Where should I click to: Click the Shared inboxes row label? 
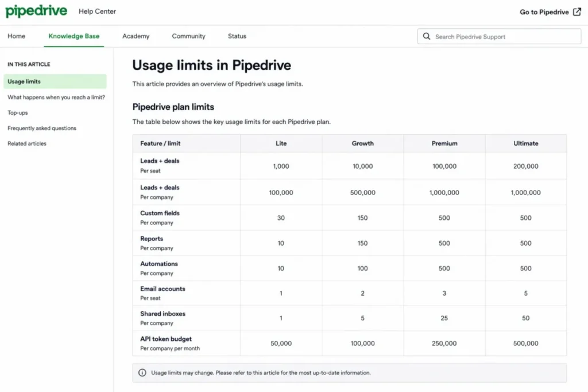pyautogui.click(x=163, y=318)
